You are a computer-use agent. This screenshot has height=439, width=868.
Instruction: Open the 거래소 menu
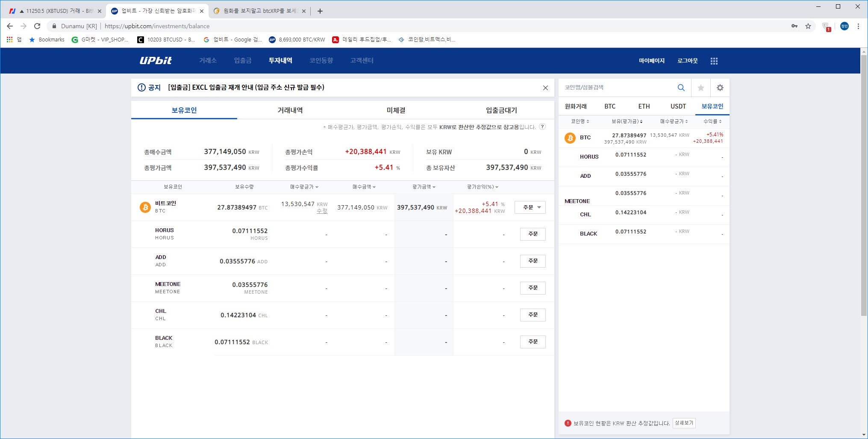pos(208,61)
